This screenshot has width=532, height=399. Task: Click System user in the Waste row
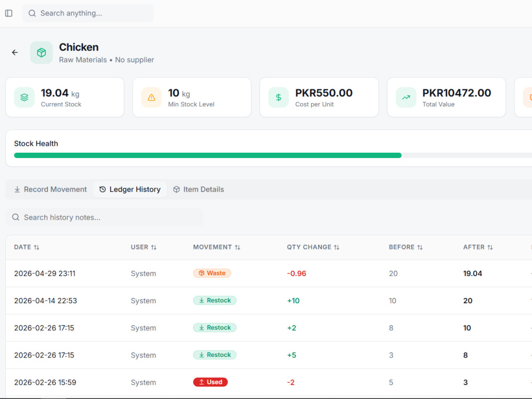pyautogui.click(x=144, y=273)
